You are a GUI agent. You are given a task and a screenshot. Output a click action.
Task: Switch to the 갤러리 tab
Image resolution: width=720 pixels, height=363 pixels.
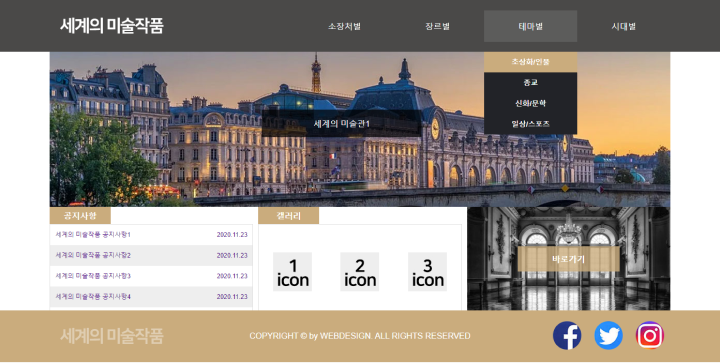point(289,216)
